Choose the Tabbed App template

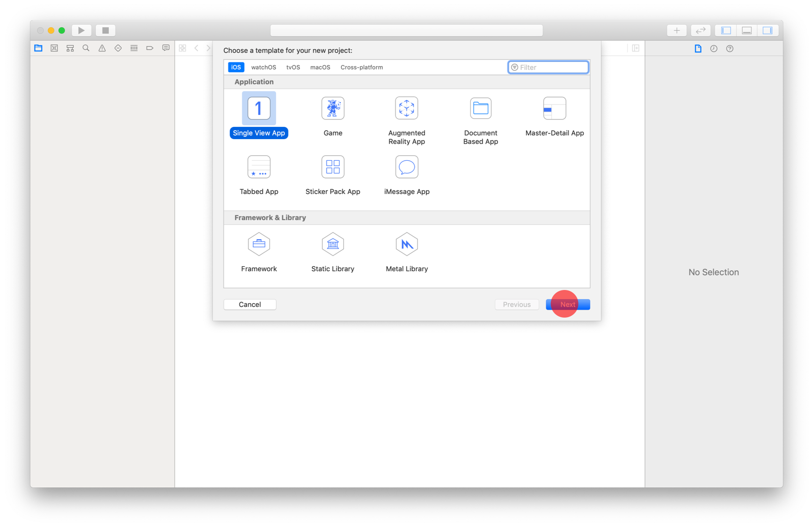(259, 175)
